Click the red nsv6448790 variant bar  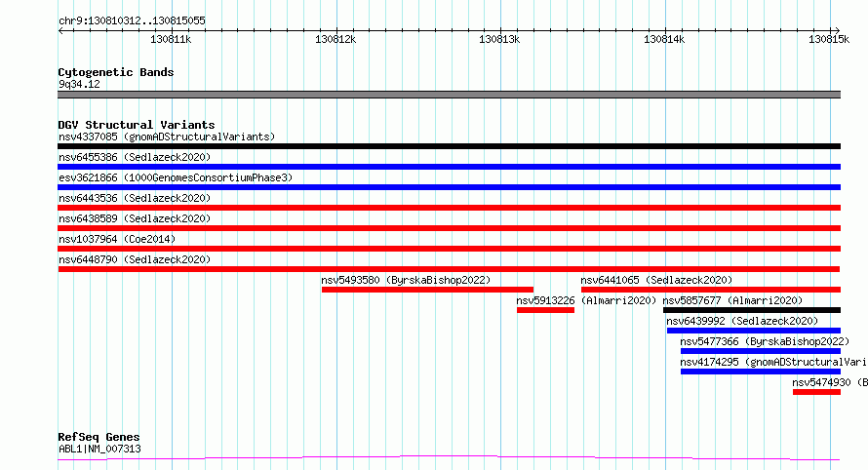pyautogui.click(x=449, y=269)
